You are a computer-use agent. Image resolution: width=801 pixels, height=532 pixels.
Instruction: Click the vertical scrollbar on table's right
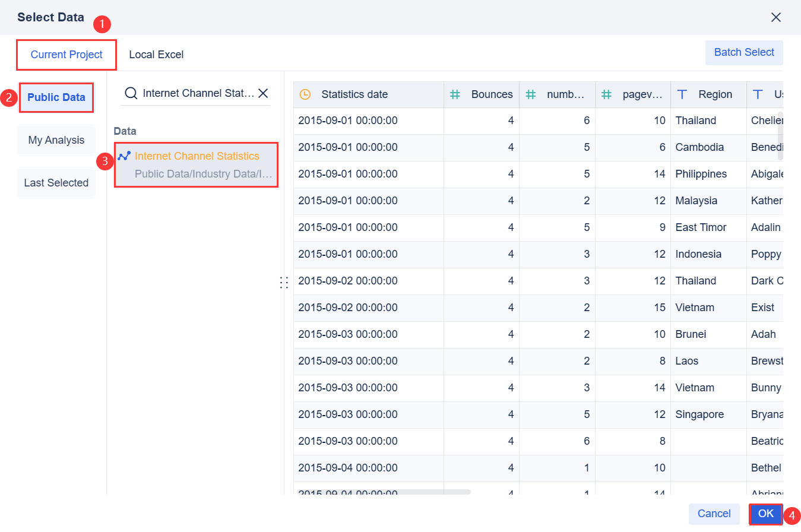(x=780, y=136)
